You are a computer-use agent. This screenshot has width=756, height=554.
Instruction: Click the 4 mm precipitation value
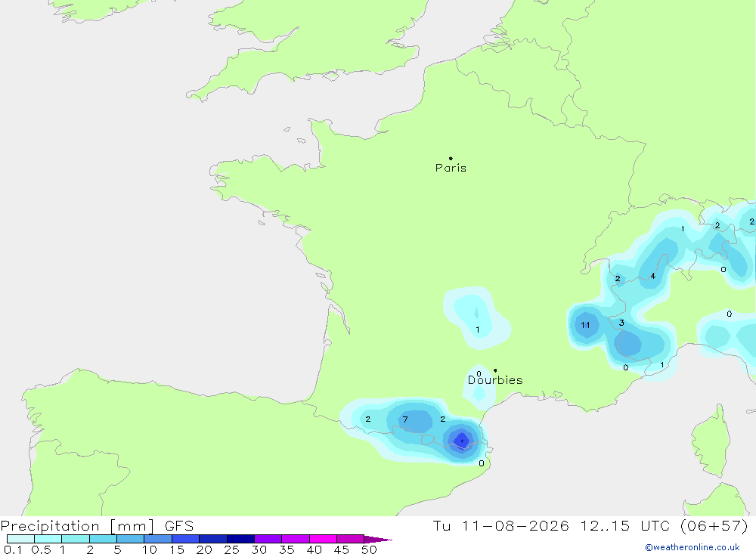tap(653, 276)
